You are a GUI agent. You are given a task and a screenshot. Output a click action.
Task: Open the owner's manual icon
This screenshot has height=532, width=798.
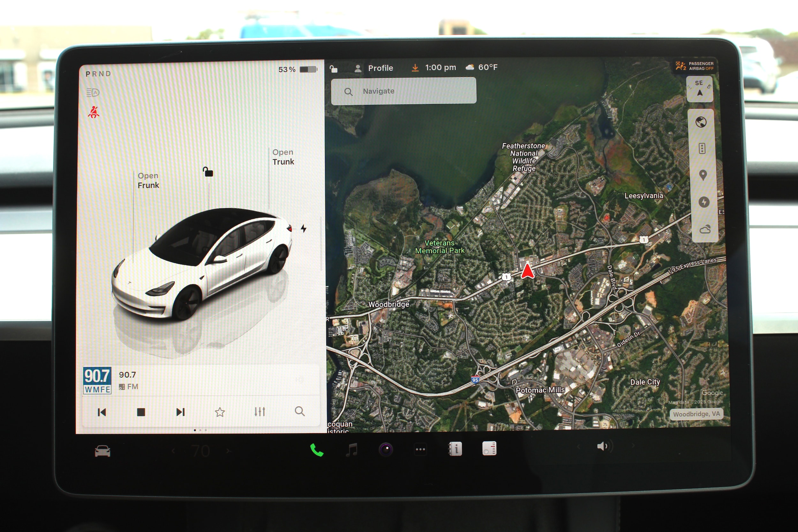(455, 449)
